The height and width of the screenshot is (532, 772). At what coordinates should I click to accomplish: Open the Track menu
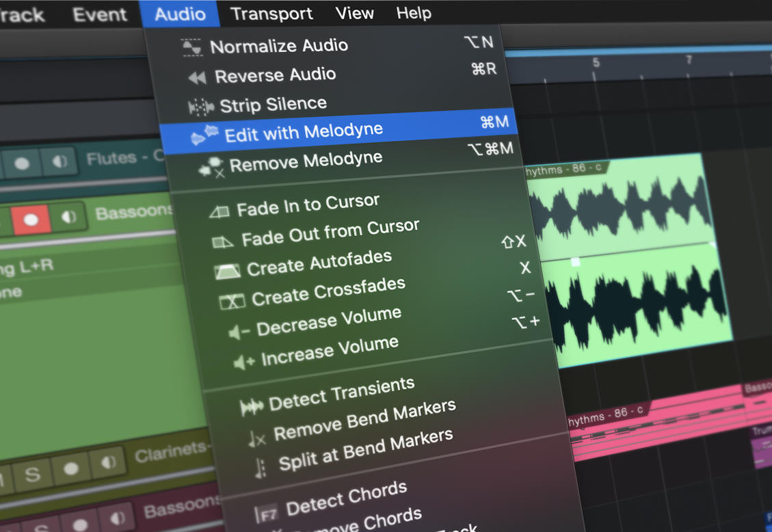pyautogui.click(x=21, y=15)
